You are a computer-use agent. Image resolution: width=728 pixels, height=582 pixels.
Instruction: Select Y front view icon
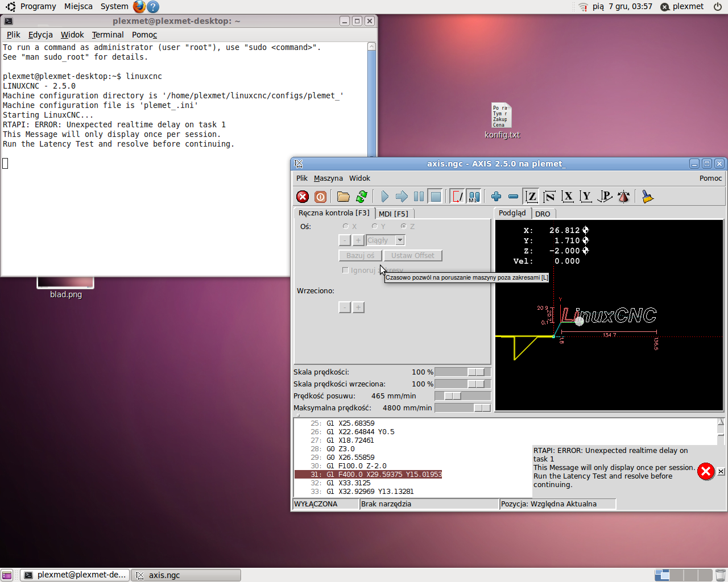(586, 197)
